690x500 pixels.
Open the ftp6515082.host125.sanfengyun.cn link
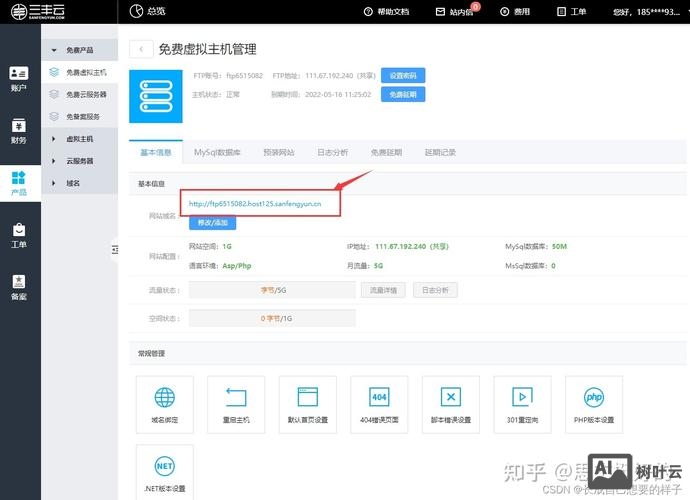click(255, 203)
